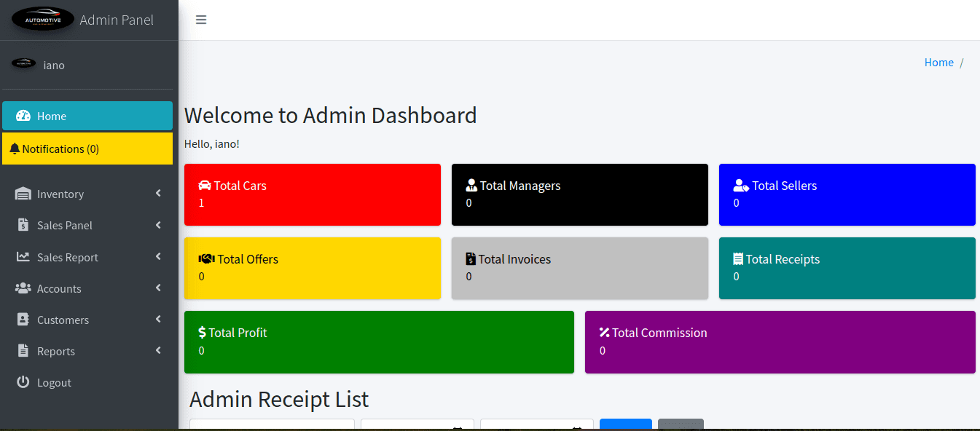Click the search field under Admin Receipt List
The image size is (980, 431).
(x=272, y=424)
